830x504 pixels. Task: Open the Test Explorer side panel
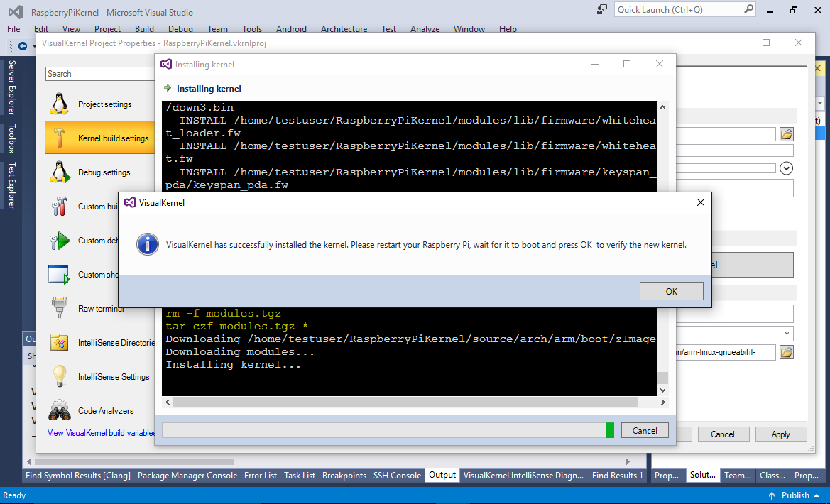click(x=11, y=185)
